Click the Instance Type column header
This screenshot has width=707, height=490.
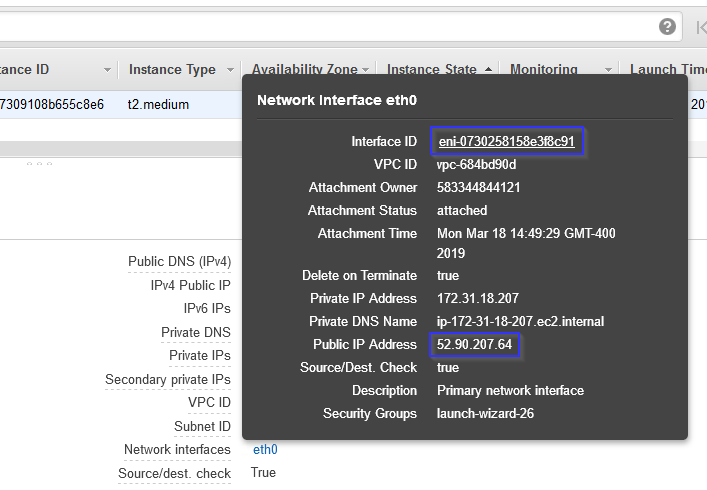[x=172, y=69]
